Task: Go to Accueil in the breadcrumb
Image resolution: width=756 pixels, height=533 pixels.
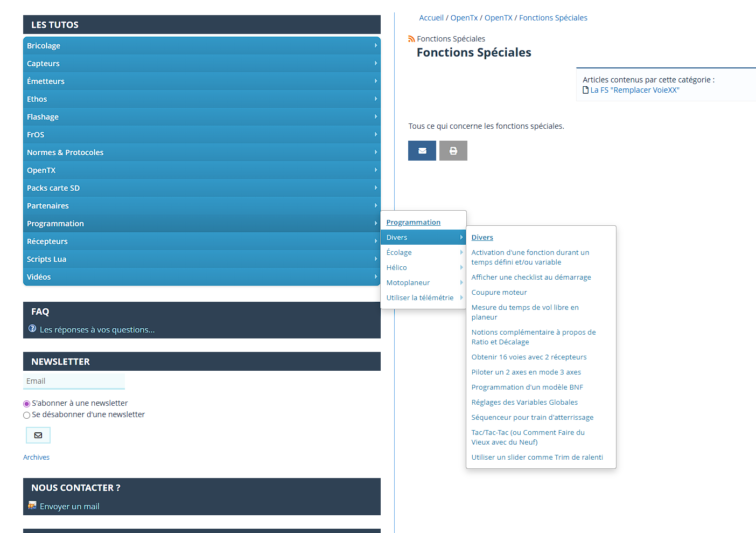Action: (x=431, y=18)
